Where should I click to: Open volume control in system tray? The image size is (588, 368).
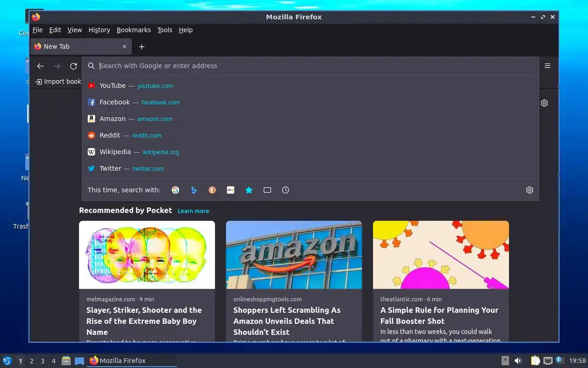click(x=518, y=361)
